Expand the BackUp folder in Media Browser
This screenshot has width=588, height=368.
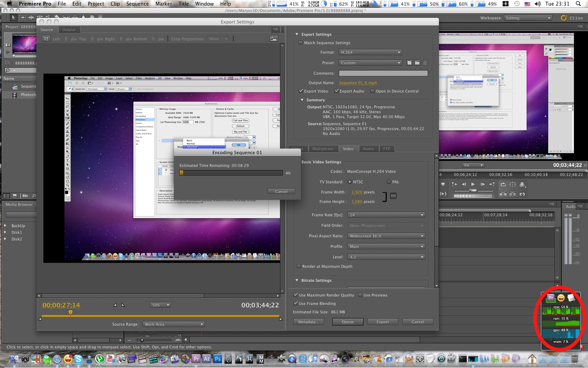click(x=5, y=226)
